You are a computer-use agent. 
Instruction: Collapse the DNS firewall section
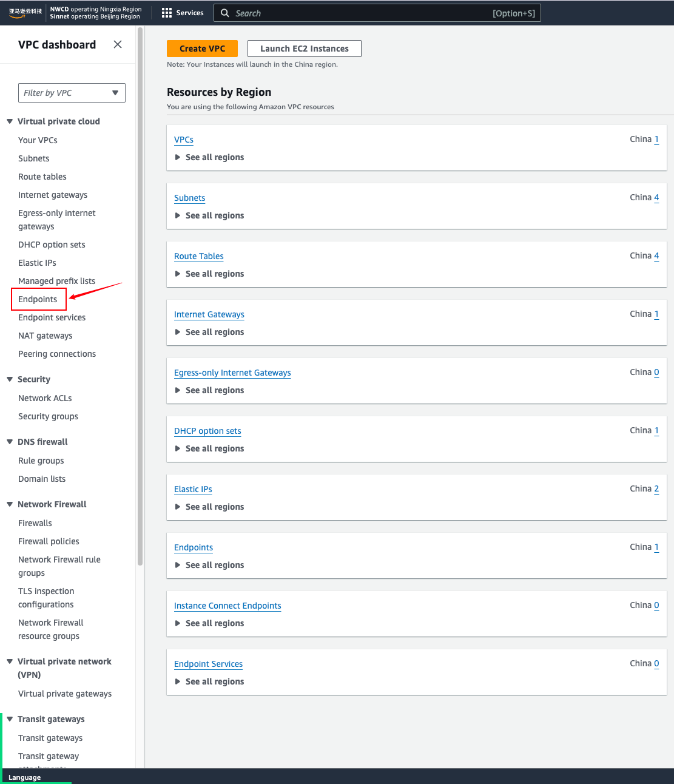(x=10, y=442)
